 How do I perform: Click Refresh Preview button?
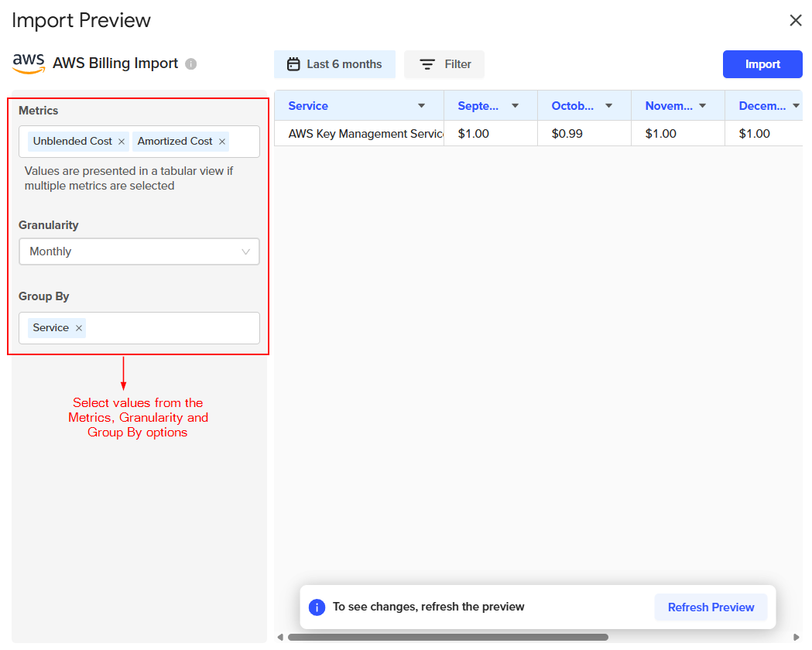(x=711, y=607)
